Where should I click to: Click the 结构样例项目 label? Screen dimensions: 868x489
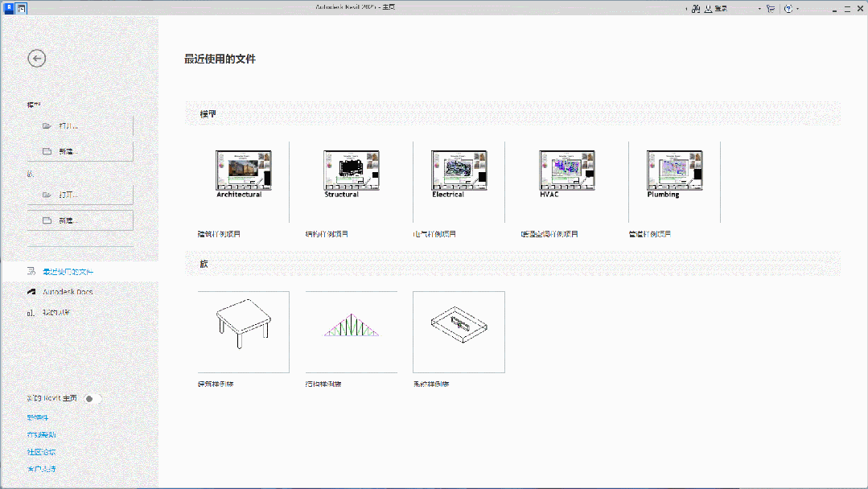pyautogui.click(x=327, y=234)
